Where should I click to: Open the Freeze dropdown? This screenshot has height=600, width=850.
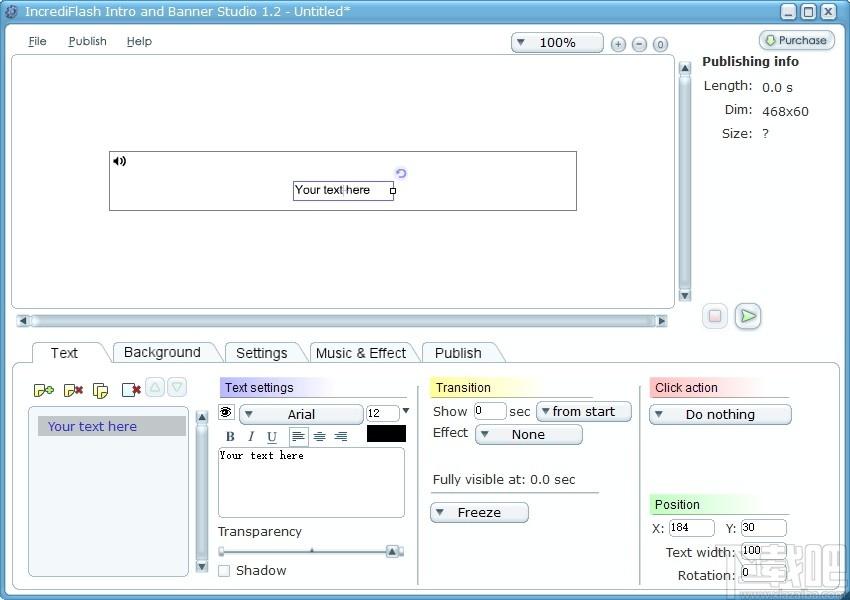click(x=479, y=513)
